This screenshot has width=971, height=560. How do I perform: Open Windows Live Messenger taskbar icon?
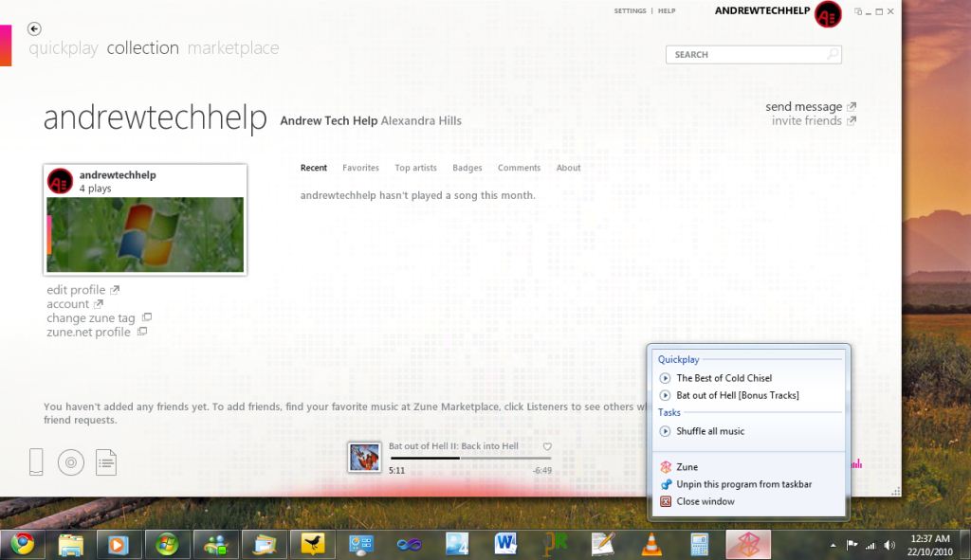[215, 545]
